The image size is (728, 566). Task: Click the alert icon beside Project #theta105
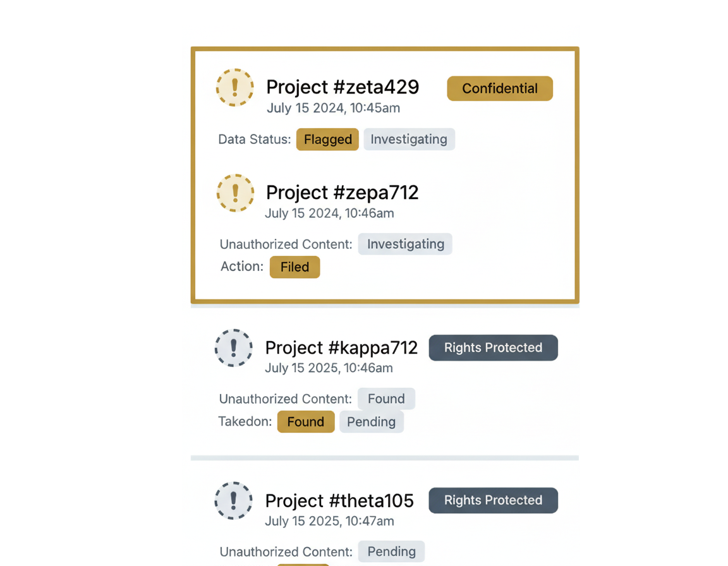234,500
